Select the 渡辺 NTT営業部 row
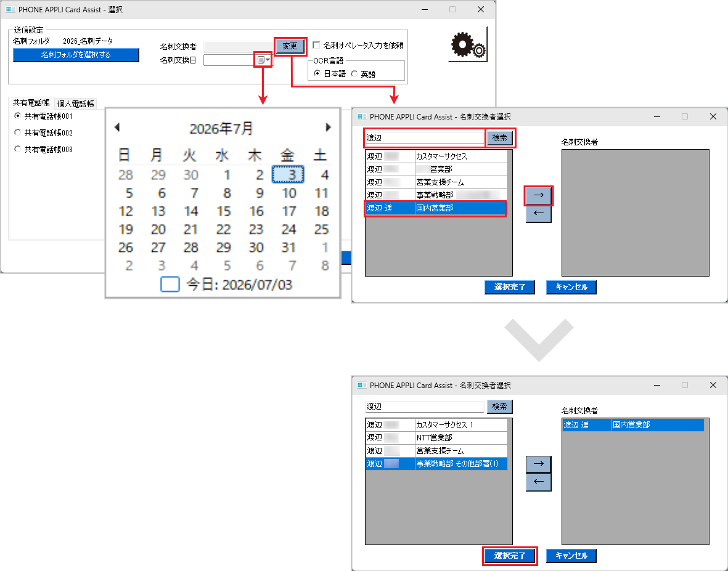This screenshot has height=571, width=728. click(436, 437)
